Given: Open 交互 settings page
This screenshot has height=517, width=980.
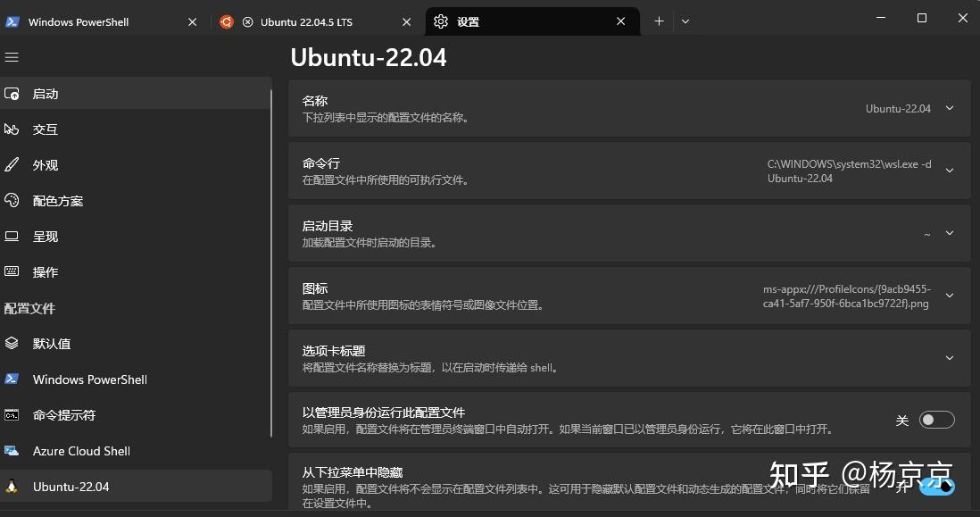Looking at the screenshot, I should (136, 129).
